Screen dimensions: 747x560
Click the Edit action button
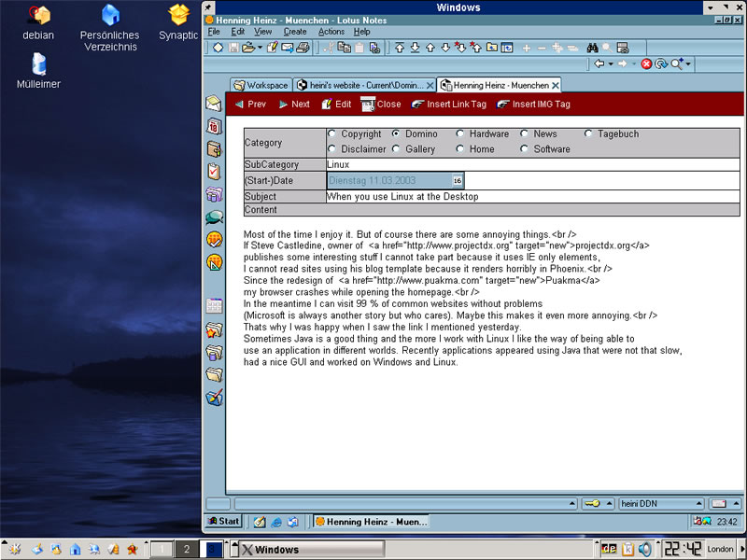point(336,105)
